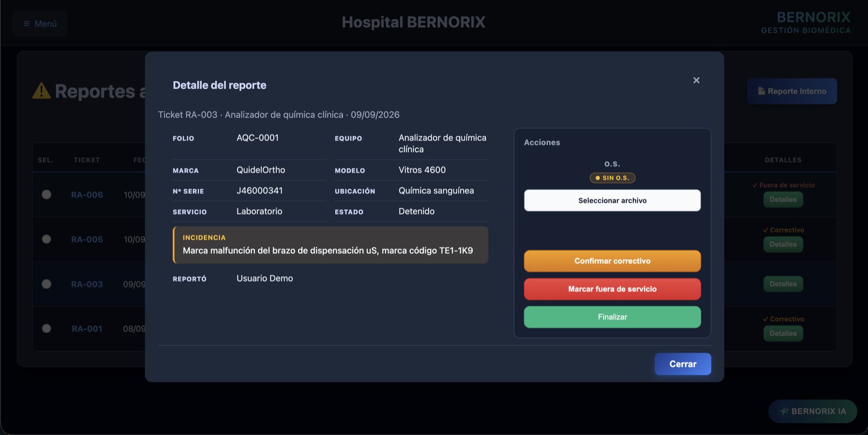This screenshot has width=868, height=435.
Task: Click the Cerrar button
Action: click(x=683, y=364)
